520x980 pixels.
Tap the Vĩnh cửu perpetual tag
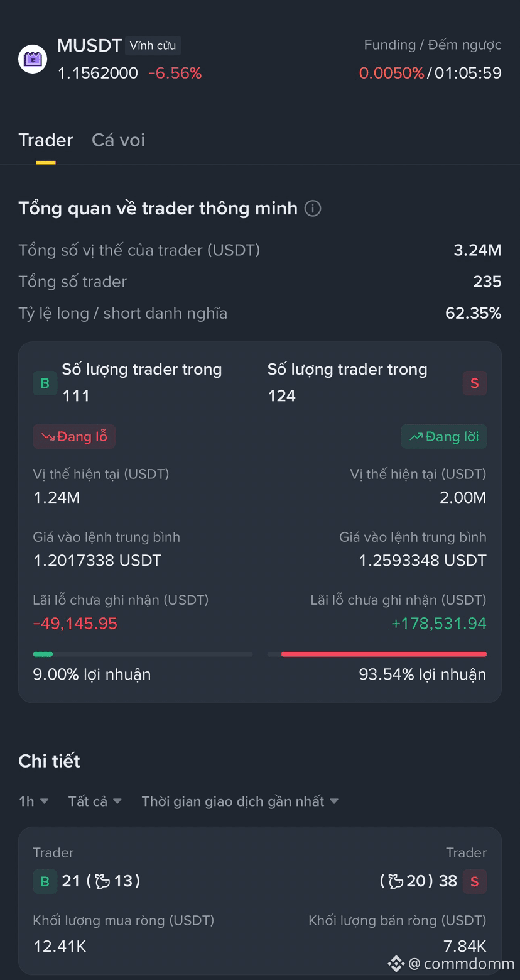(x=153, y=46)
